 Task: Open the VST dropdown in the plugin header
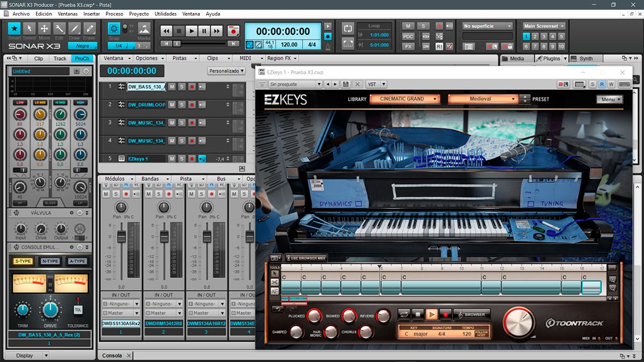pyautogui.click(x=376, y=84)
